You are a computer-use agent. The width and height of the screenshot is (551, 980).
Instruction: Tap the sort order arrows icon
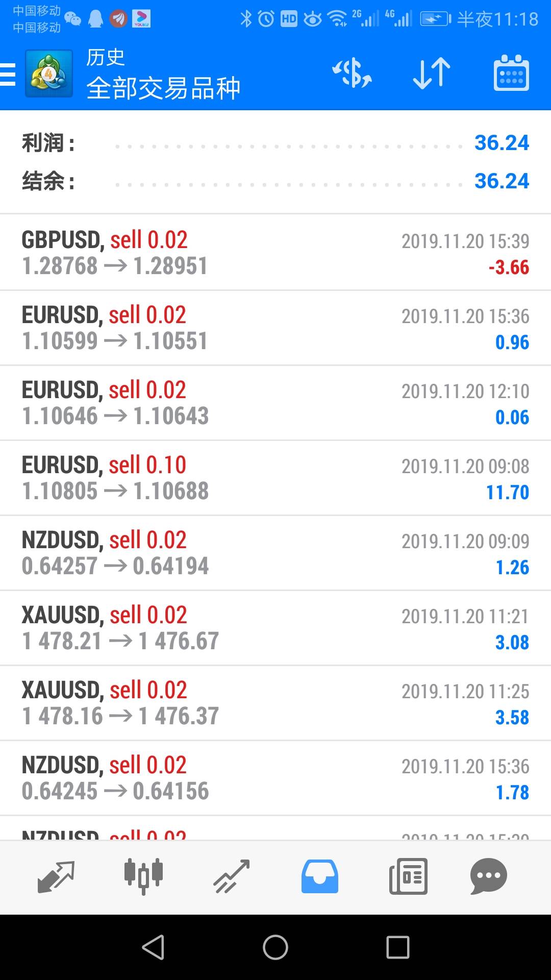click(x=432, y=73)
